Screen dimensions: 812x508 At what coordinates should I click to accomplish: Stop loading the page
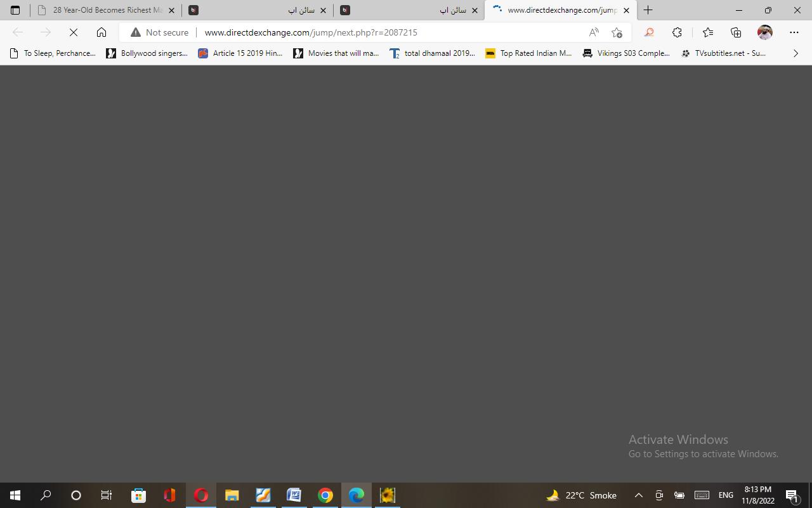[x=74, y=32]
